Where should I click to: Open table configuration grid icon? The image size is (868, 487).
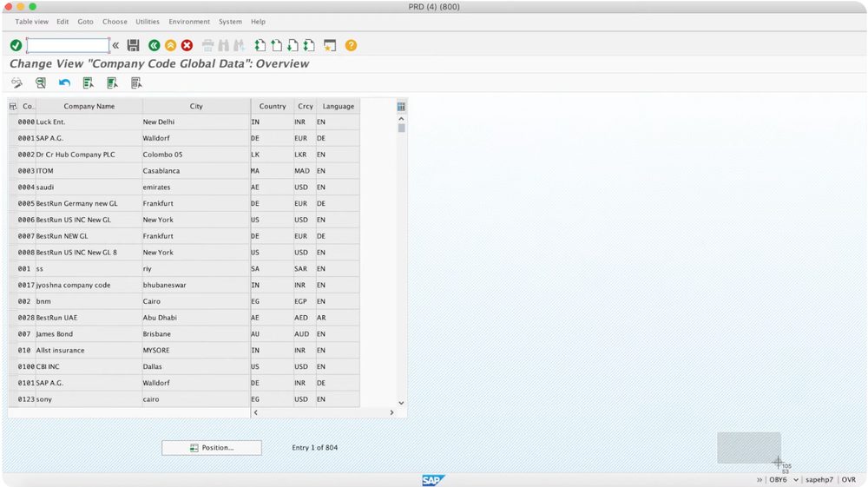(x=401, y=106)
